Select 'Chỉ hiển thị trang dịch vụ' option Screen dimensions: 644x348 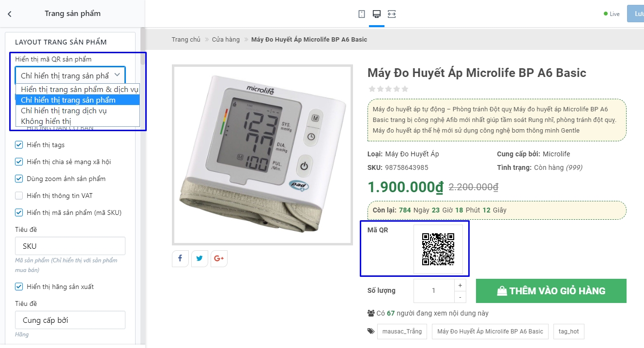coord(78,111)
